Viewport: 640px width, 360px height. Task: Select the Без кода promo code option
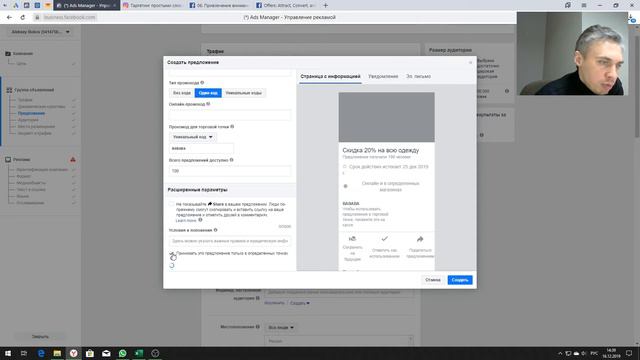tap(182, 93)
